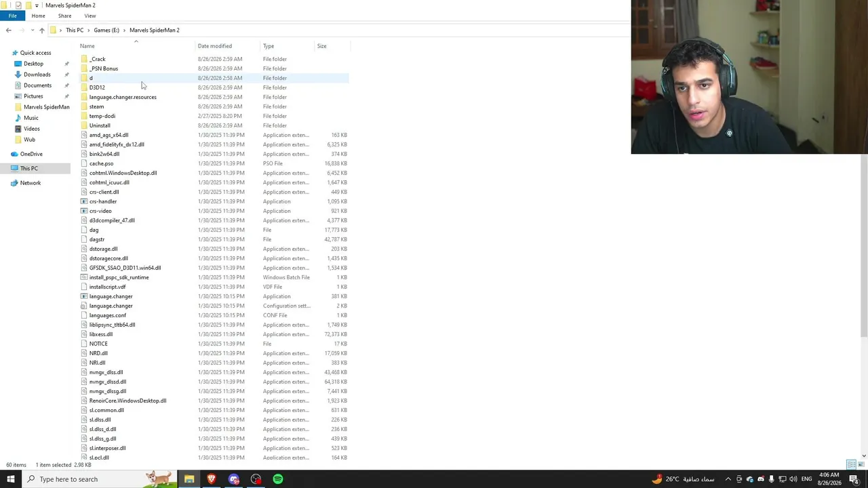The image size is (868, 488).
Task: Select Wub folder in navigation pane
Action: 29,140
